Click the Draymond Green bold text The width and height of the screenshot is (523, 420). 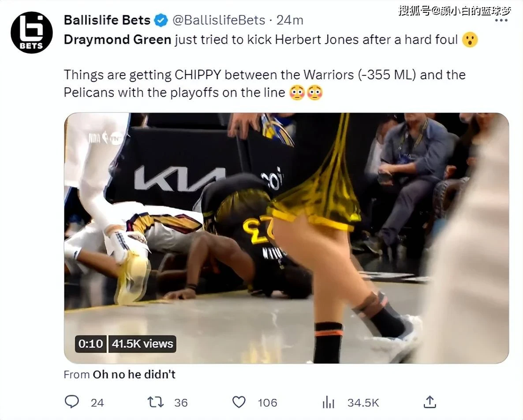[x=117, y=40]
